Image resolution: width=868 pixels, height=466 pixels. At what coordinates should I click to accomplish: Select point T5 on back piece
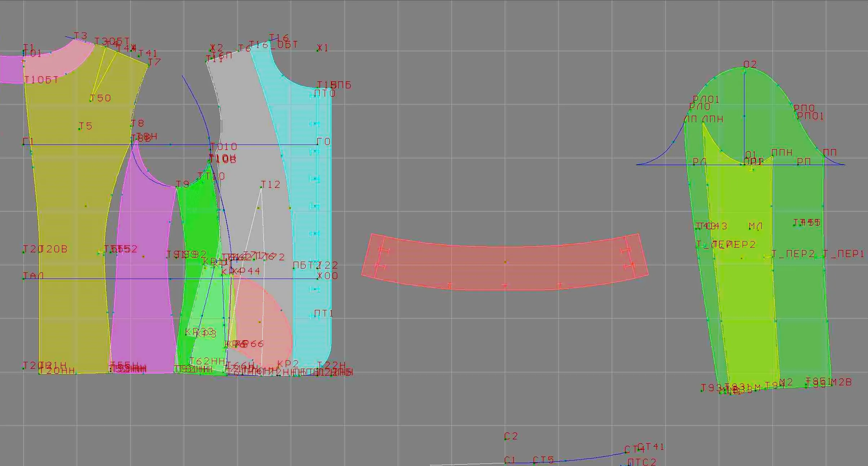(x=80, y=129)
